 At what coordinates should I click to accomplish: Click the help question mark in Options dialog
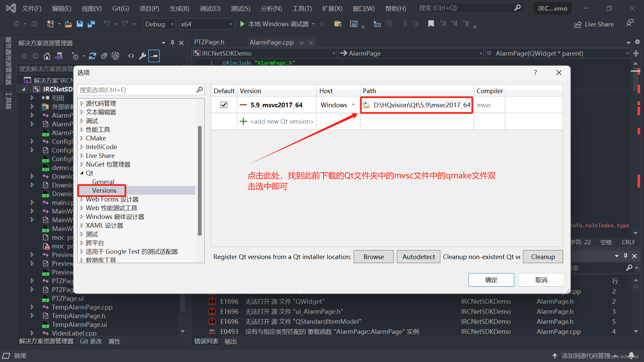[x=535, y=72]
